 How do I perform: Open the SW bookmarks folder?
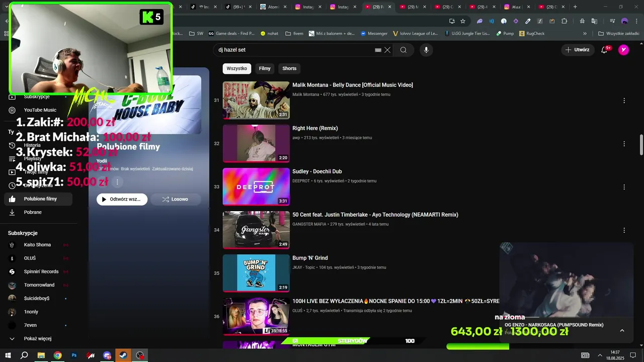196,34
